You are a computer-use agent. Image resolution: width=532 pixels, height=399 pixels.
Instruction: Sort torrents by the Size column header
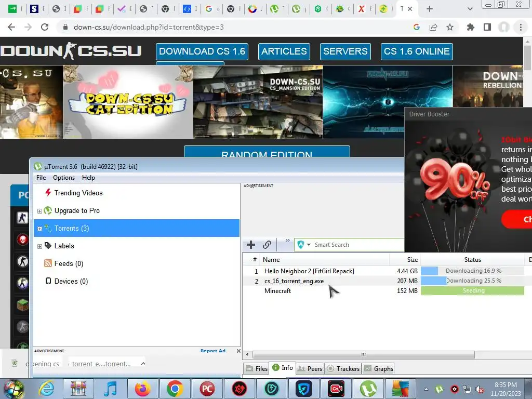coord(405,260)
